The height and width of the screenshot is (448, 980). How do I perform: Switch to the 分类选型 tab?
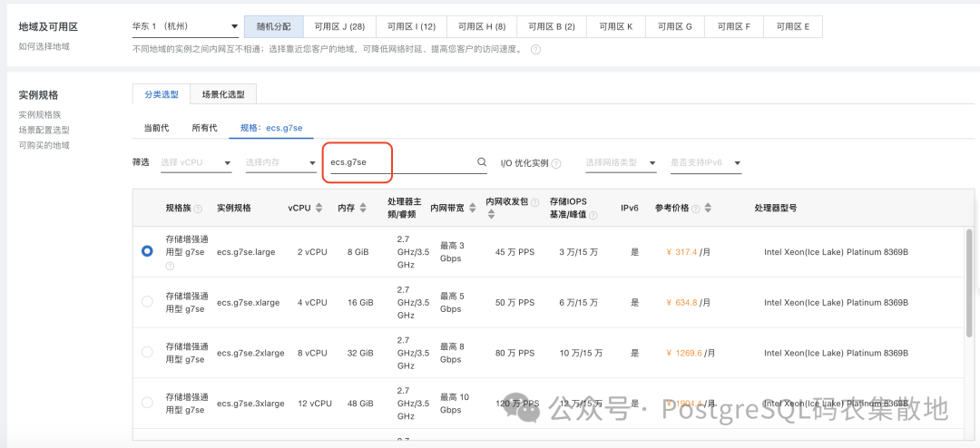pos(162,94)
